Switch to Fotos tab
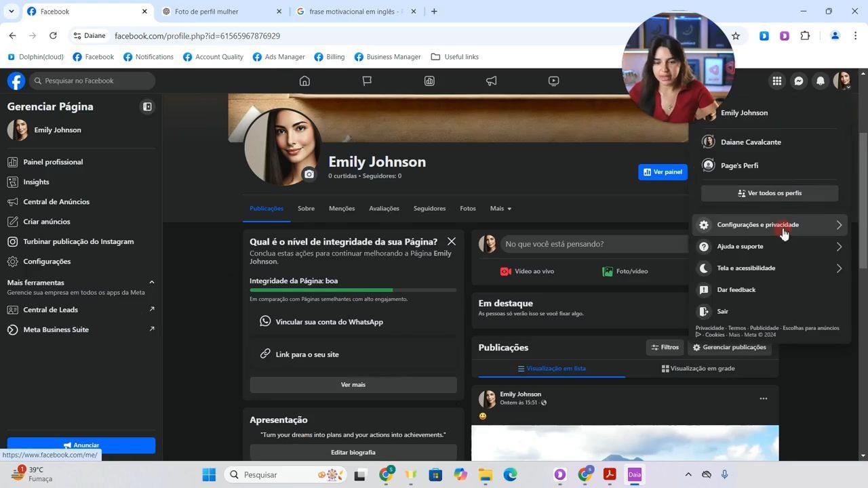868x488 pixels. pos(468,209)
